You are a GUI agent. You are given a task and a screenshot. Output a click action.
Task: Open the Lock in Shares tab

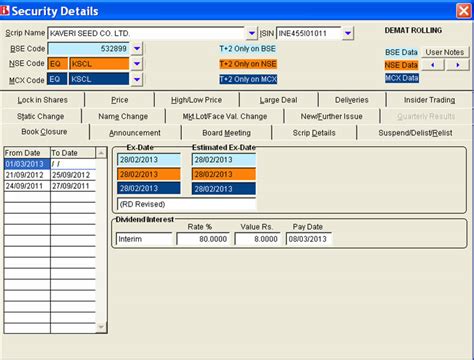coord(42,100)
